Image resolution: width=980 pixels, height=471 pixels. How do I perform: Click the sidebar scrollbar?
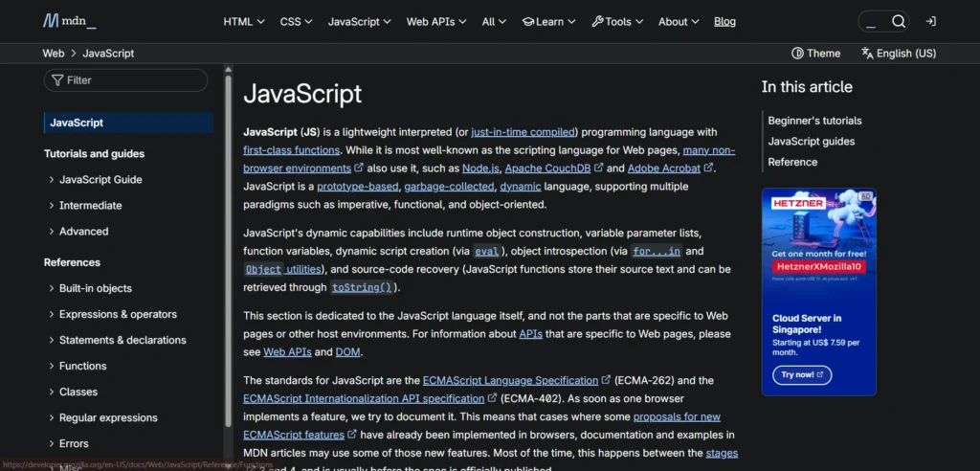[x=228, y=250]
